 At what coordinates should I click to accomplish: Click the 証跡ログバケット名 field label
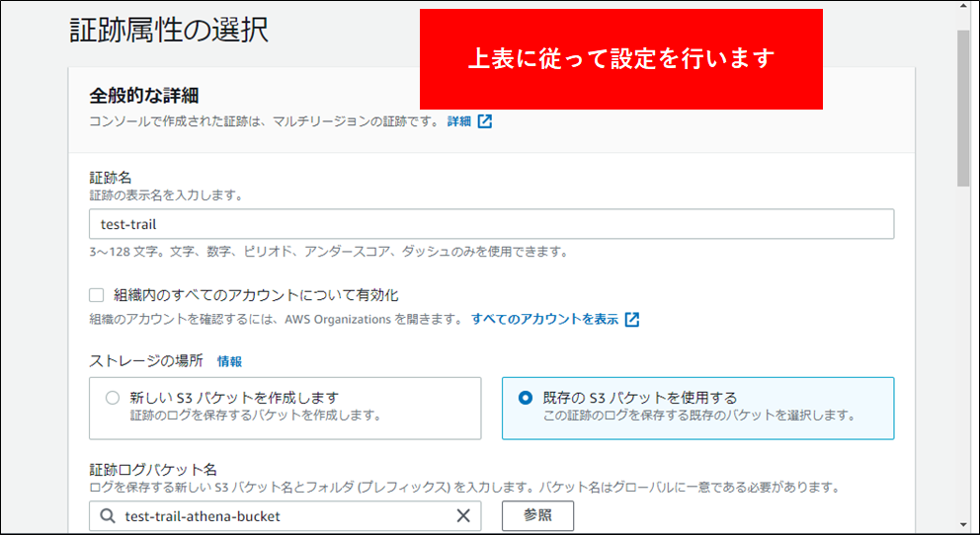coord(153,468)
